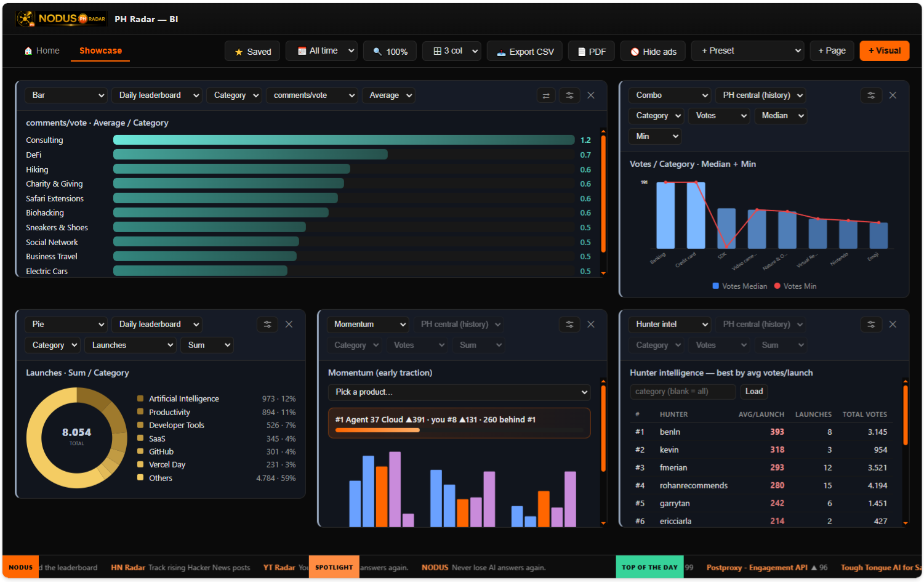Screen dimensions: 924x582
Task: Open the Pie panel Sum aggregation dropdown
Action: pyautogui.click(x=207, y=346)
